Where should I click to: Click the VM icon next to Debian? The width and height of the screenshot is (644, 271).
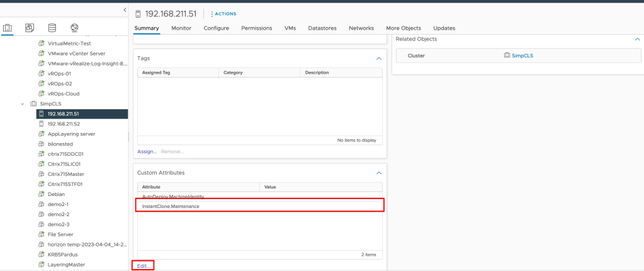point(42,195)
